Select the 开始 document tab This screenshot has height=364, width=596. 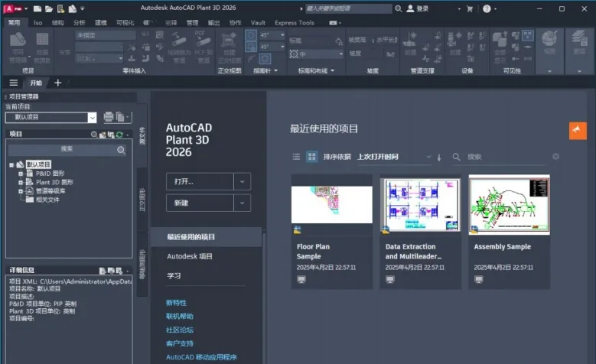point(36,83)
